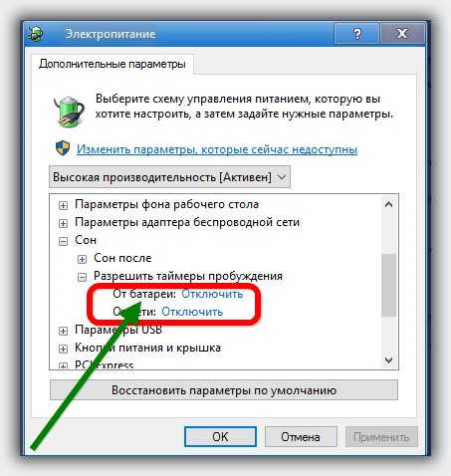Close the Электропитание dialog
Screen dimensions: 451x476
(402, 34)
